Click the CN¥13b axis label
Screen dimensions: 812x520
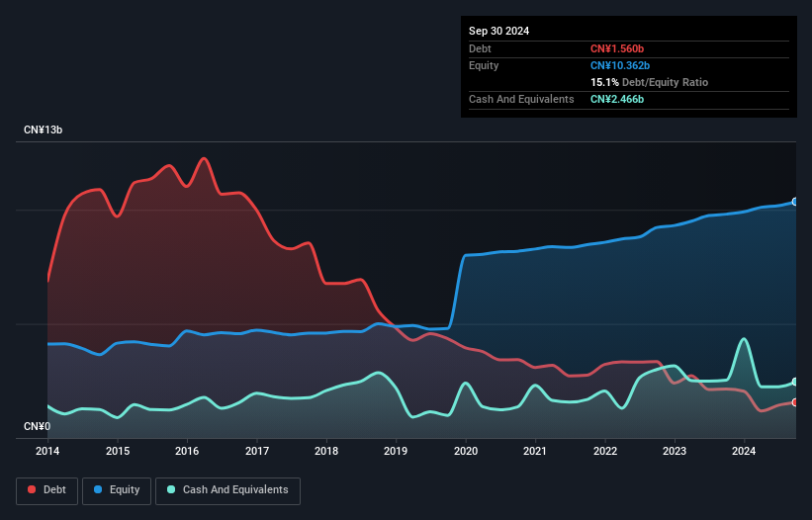[43, 130]
